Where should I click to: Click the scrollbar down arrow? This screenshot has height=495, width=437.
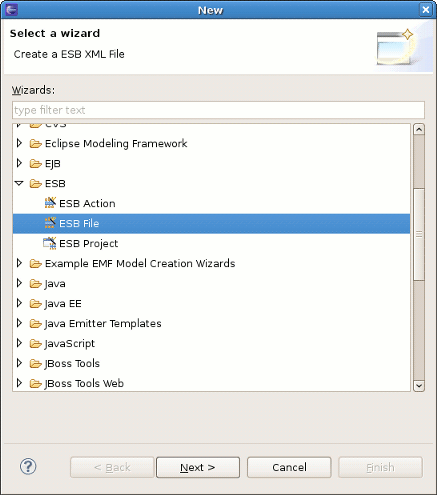419,386
